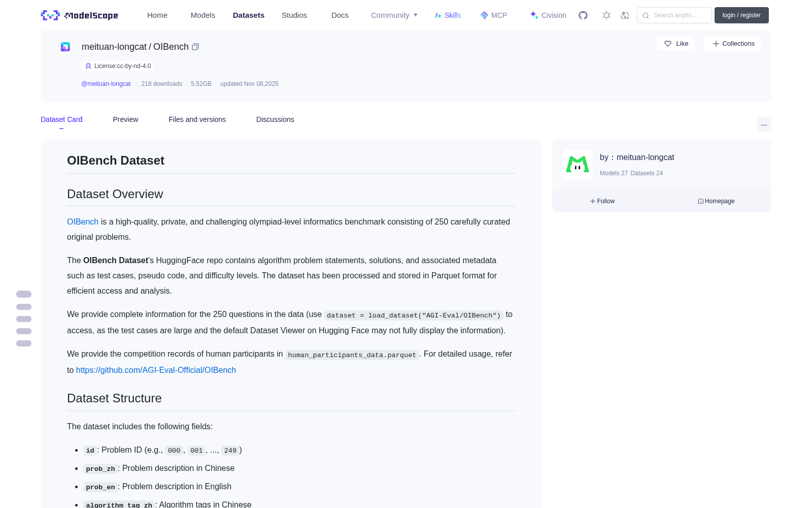Open Docs in top navigation

pyautogui.click(x=340, y=15)
